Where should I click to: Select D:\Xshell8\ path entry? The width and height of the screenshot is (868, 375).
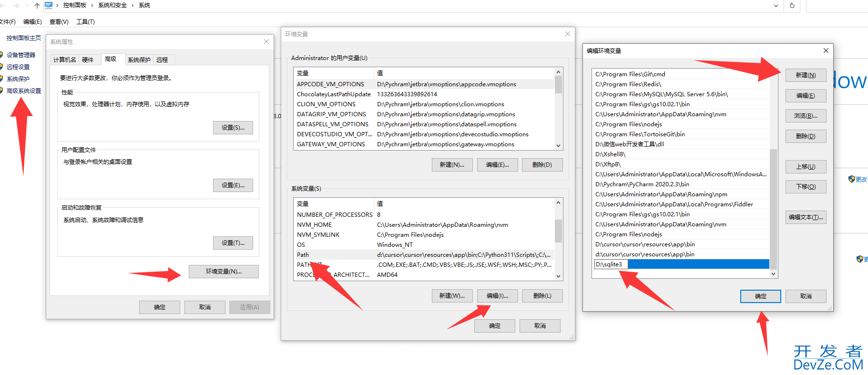681,154
